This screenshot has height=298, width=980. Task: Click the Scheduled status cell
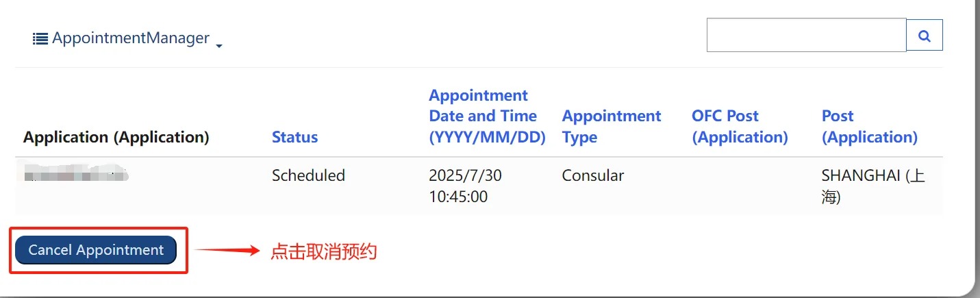308,175
